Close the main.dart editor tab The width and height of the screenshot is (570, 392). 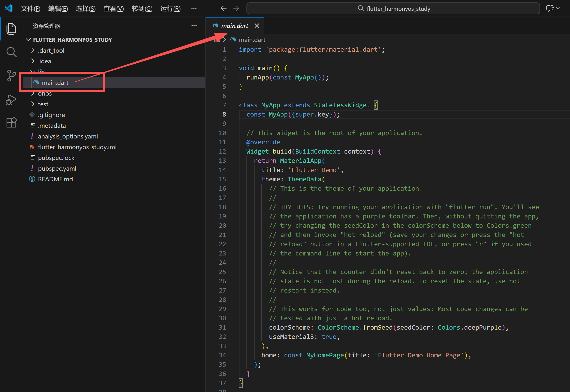[257, 26]
